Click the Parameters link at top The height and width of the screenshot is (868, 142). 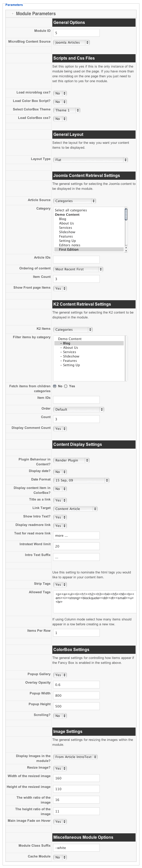tap(14, 5)
